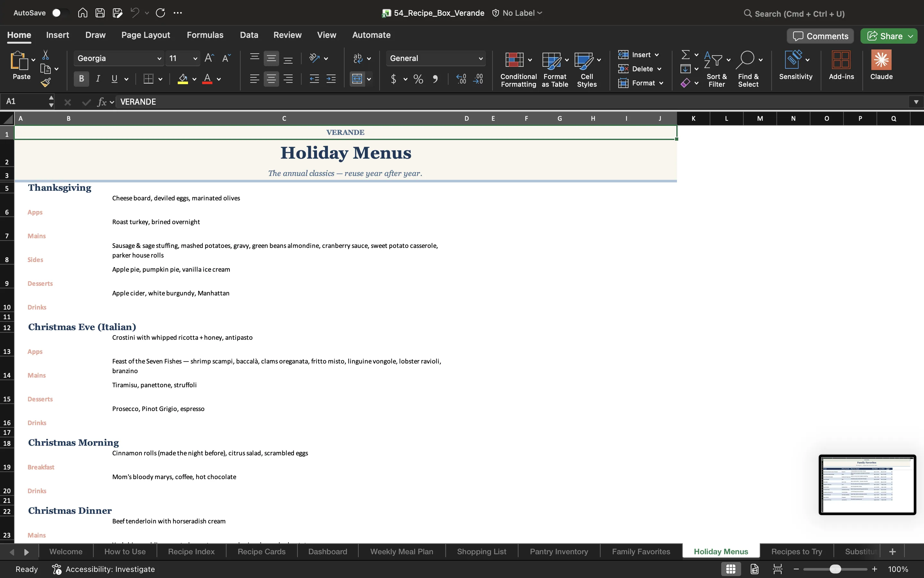
Task: Open the Add-ins icon
Action: click(x=841, y=65)
